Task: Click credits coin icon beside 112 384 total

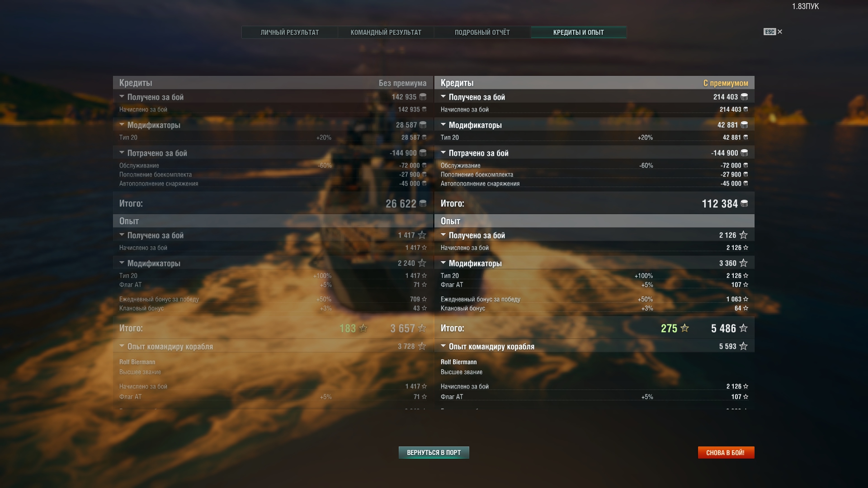Action: point(744,204)
